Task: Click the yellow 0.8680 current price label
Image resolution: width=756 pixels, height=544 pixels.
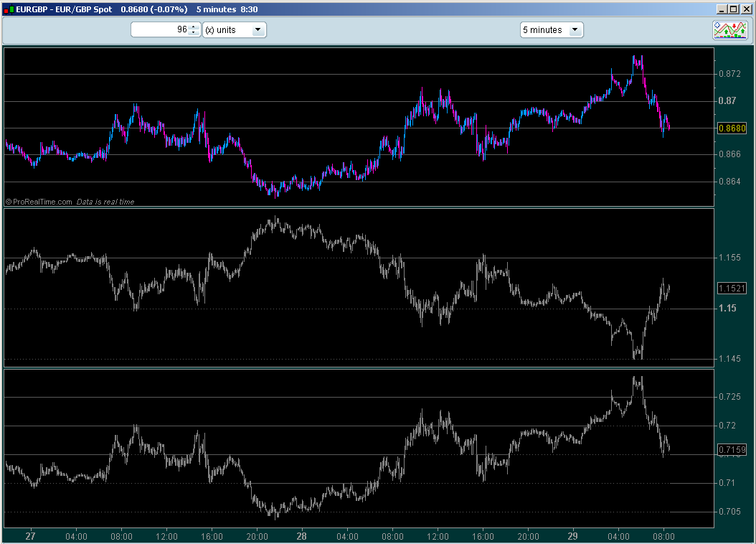Action: (732, 128)
